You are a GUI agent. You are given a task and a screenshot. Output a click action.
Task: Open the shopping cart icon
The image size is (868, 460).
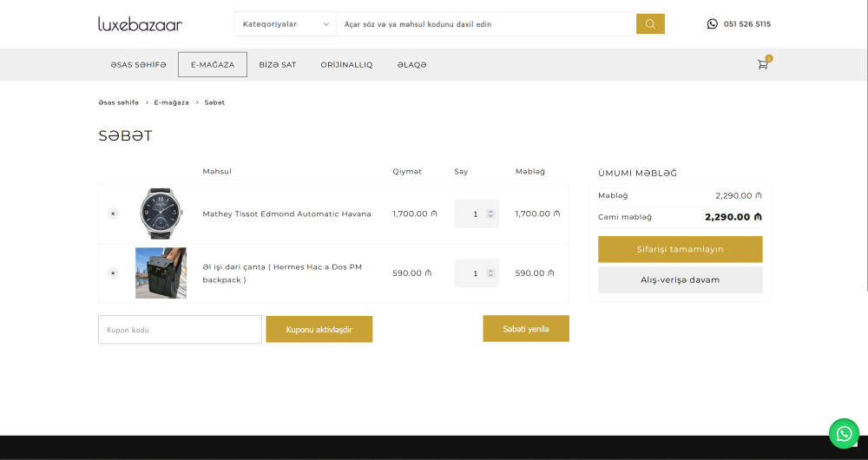pos(763,64)
